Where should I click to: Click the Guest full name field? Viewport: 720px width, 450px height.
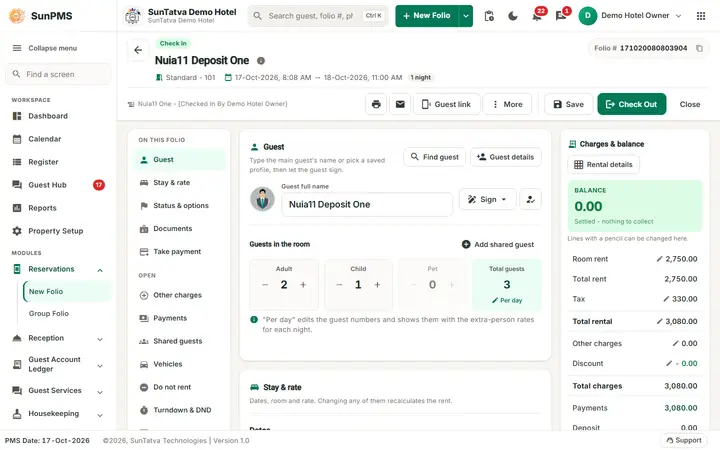click(x=366, y=204)
